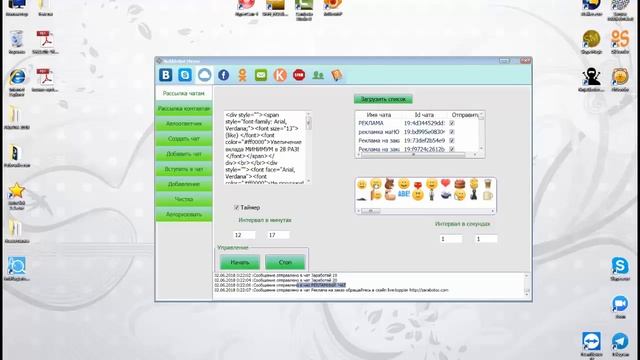Open the Авторизовать section

point(184,214)
